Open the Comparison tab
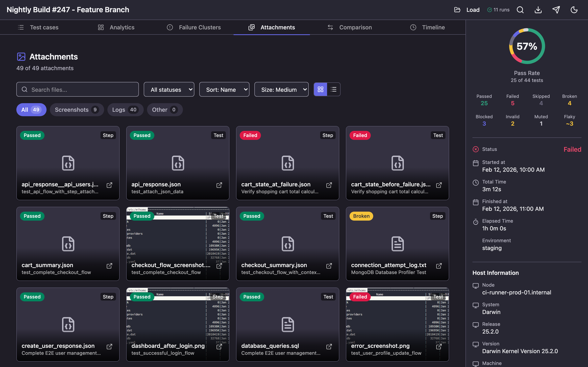588x367 pixels. 355,27
